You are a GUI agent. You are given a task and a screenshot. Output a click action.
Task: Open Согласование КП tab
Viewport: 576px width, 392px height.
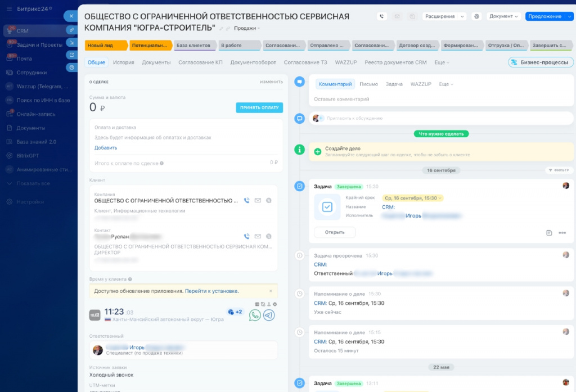[x=200, y=62]
